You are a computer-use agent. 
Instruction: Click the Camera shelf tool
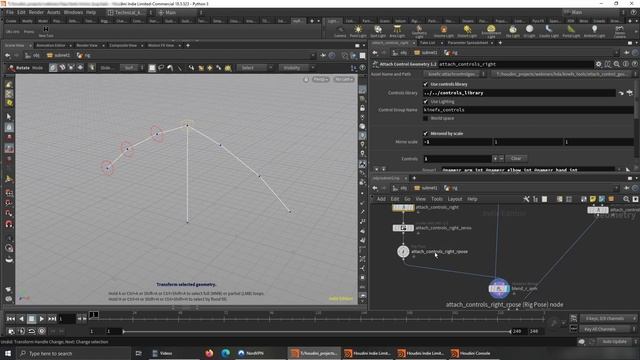pyautogui.click(x=340, y=31)
